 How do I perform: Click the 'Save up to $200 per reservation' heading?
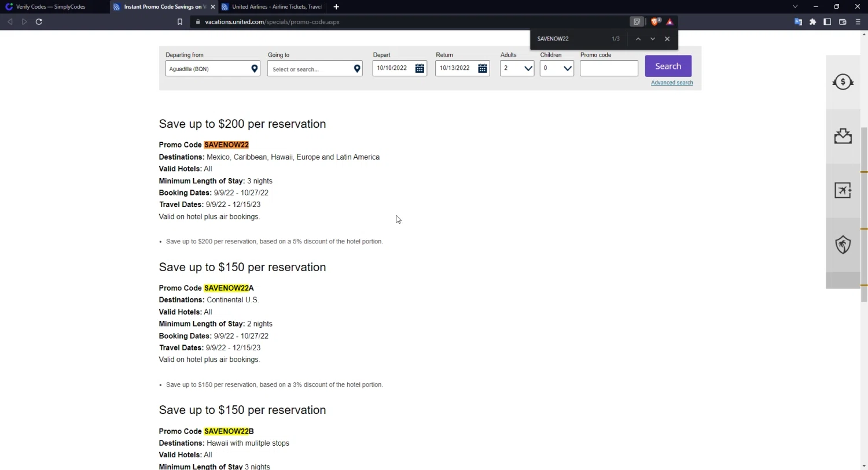tap(242, 124)
